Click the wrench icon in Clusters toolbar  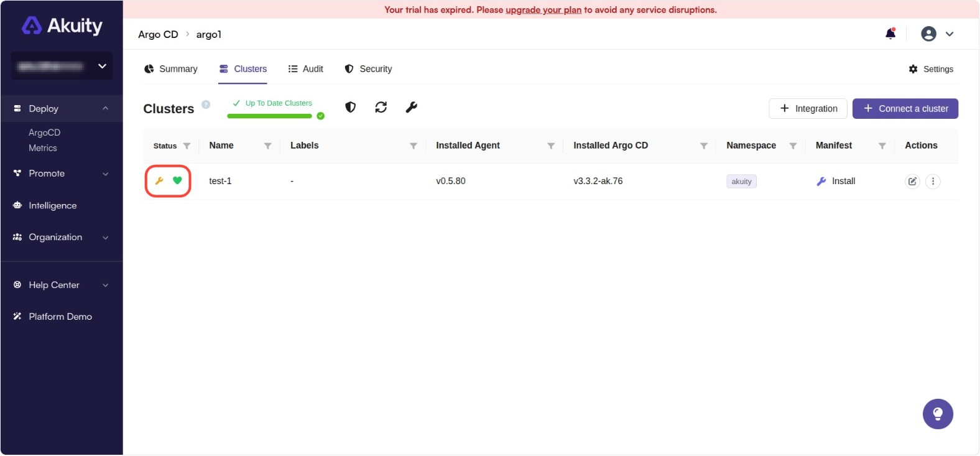pyautogui.click(x=411, y=107)
